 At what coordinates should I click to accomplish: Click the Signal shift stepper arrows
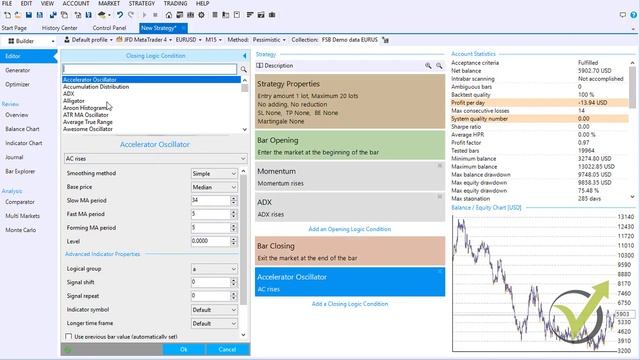[233, 282]
